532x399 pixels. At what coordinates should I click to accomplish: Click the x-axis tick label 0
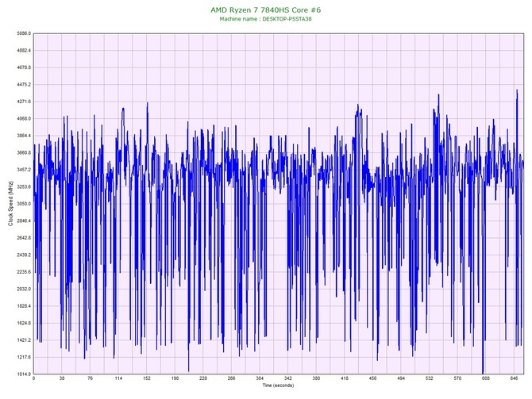(x=33, y=378)
